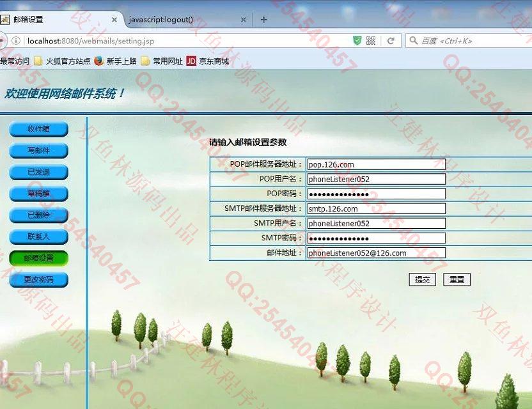Open the 收件箱 inbox
Viewport: 532px width, 409px height.
(38, 129)
